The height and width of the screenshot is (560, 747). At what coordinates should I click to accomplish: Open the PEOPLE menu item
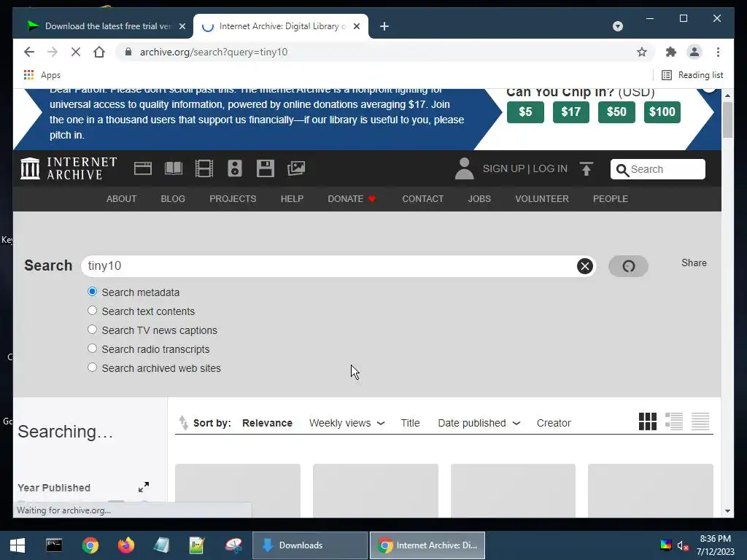point(611,198)
